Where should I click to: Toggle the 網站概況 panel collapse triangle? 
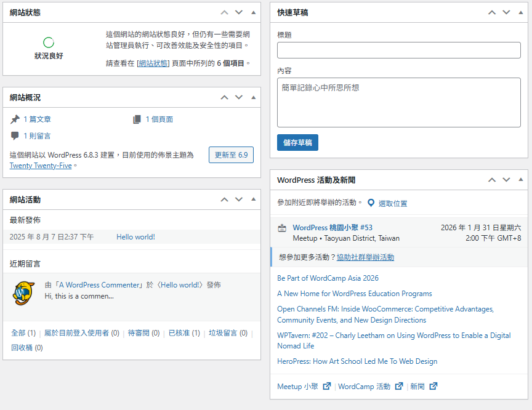254,97
